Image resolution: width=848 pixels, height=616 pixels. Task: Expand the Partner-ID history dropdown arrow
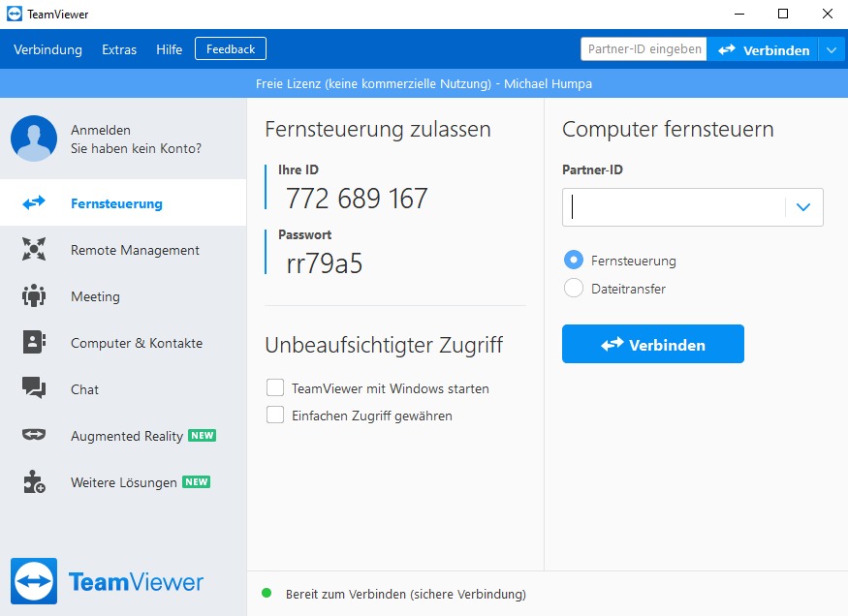(x=803, y=207)
